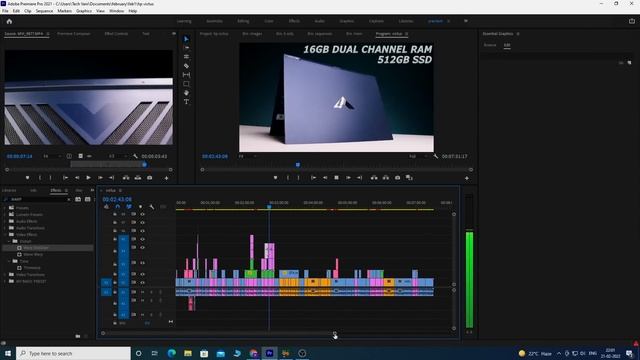The image size is (640, 360).
Task: Select the Selection arrow tool
Action: [186, 39]
